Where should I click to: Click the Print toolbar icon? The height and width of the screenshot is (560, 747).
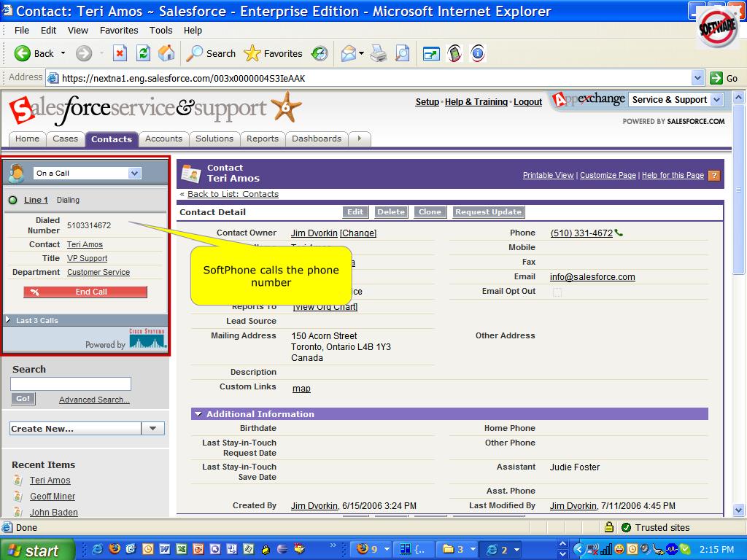(x=379, y=53)
